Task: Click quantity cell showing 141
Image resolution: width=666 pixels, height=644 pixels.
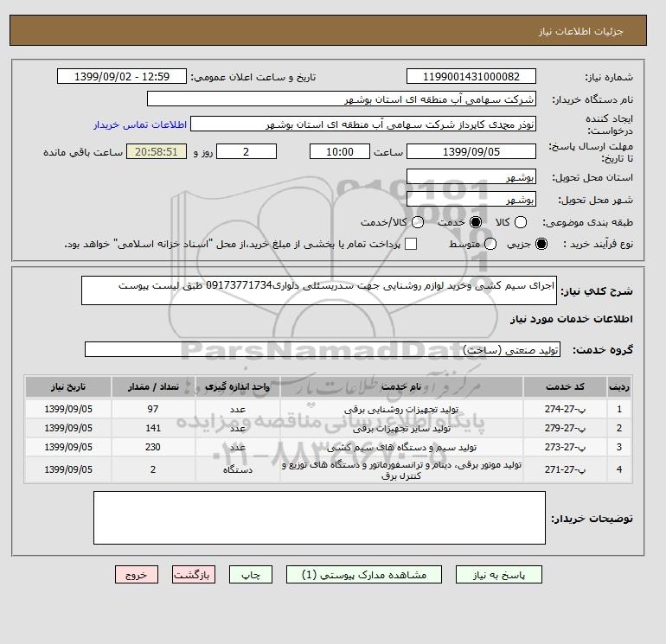Action: [x=153, y=428]
